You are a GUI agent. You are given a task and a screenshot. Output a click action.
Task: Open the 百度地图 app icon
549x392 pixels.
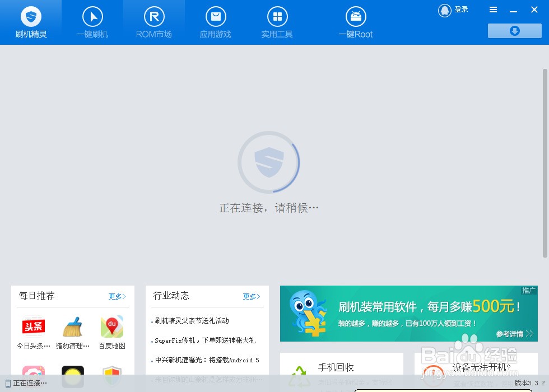point(112,326)
